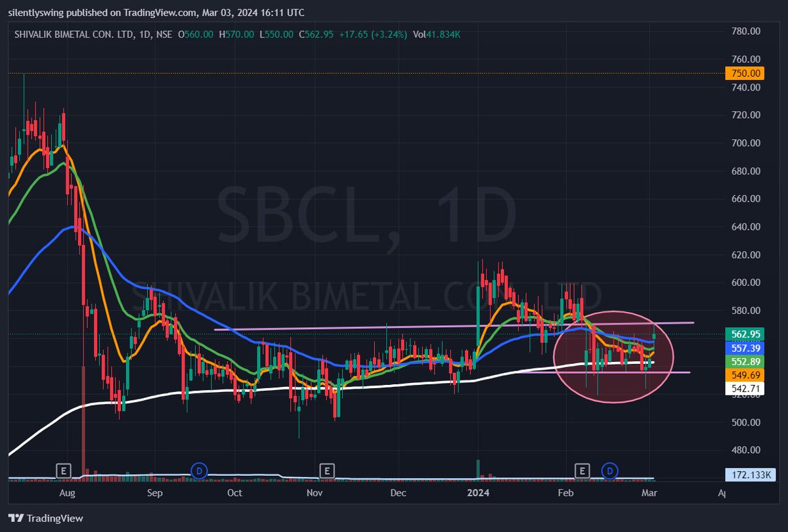This screenshot has height=532, width=788.
Task: Click the 500.00 price axis label
Action: pyautogui.click(x=745, y=422)
